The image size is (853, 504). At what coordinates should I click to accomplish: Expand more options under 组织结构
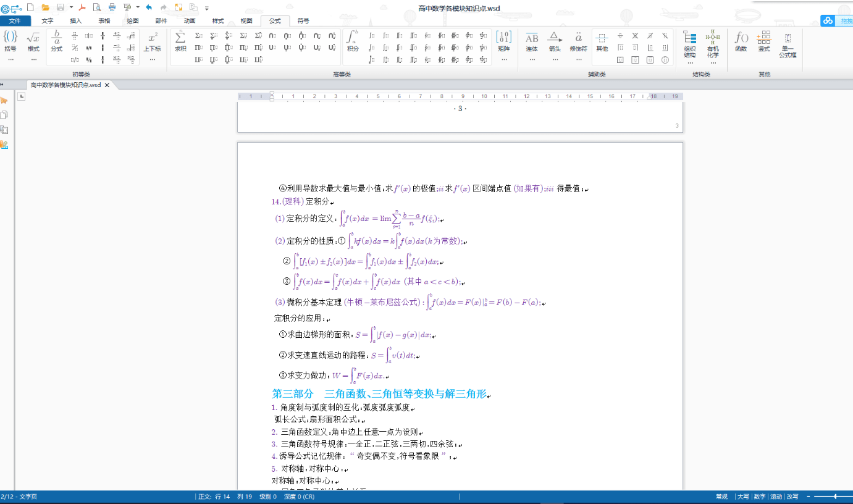coord(690,62)
